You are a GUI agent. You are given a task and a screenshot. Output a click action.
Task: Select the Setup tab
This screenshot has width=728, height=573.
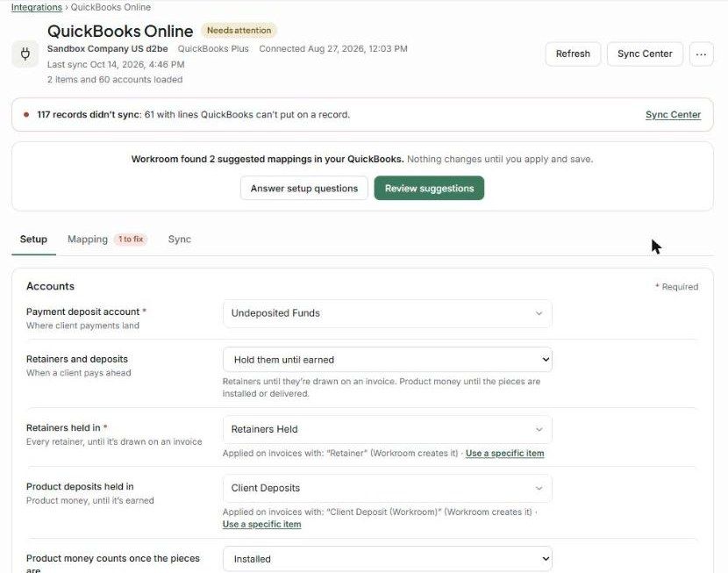(x=33, y=240)
